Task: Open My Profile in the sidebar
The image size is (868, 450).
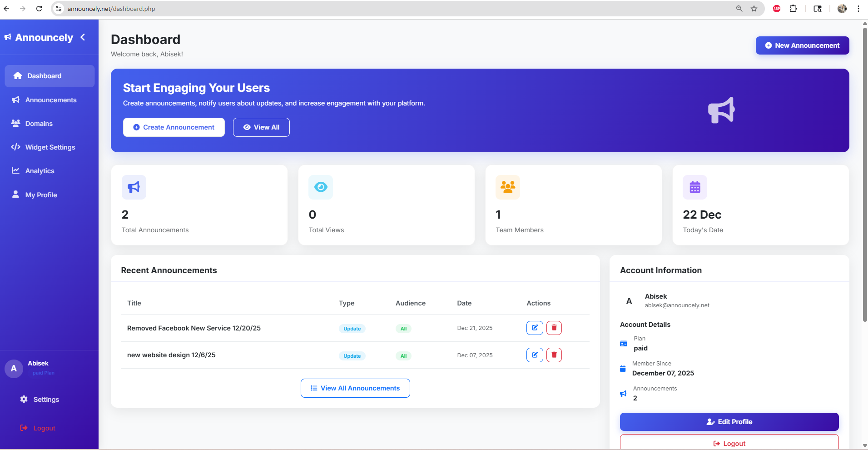Action: tap(50, 195)
